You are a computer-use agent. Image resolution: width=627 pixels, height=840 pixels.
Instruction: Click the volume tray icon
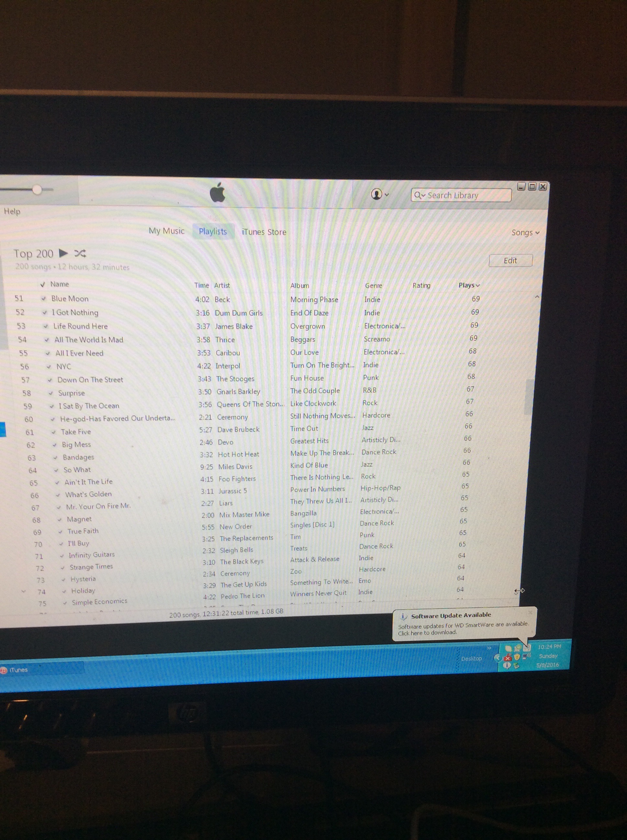(x=527, y=656)
